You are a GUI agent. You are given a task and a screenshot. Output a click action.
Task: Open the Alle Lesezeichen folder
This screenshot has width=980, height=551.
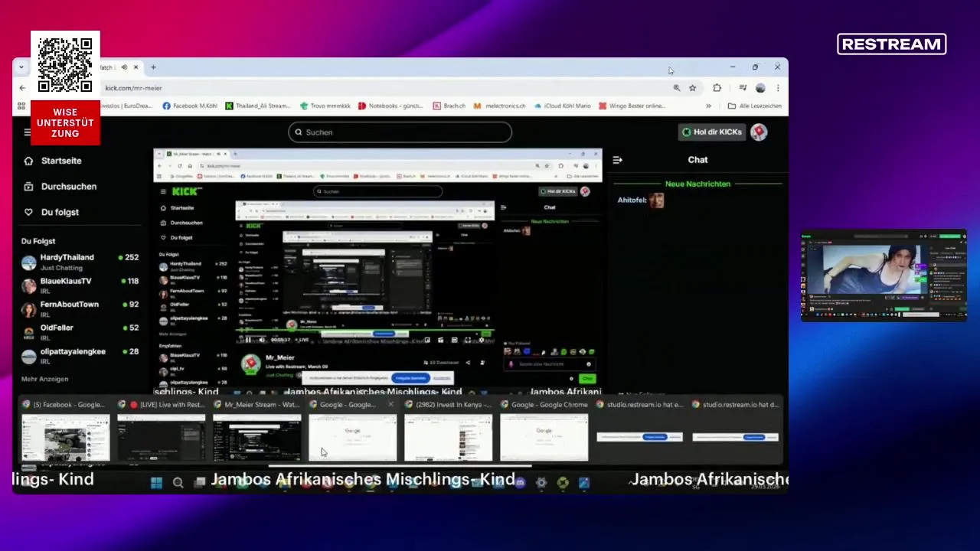[754, 106]
